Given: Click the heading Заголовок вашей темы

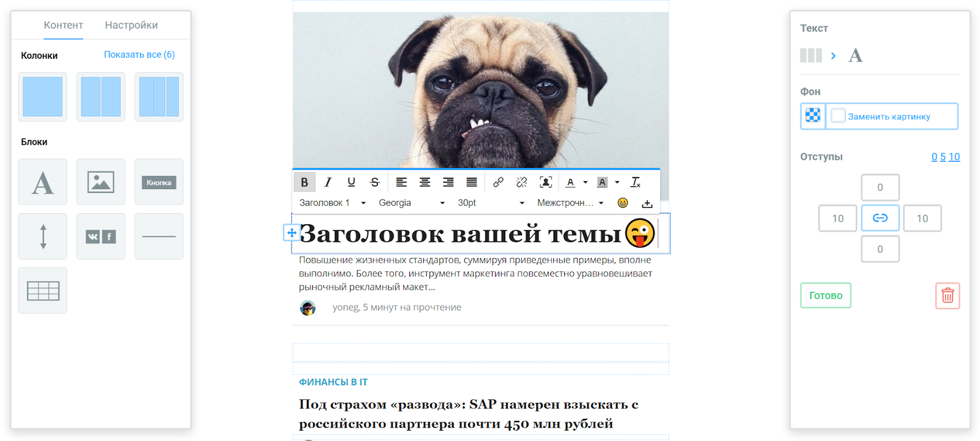Looking at the screenshot, I should pyautogui.click(x=460, y=233).
